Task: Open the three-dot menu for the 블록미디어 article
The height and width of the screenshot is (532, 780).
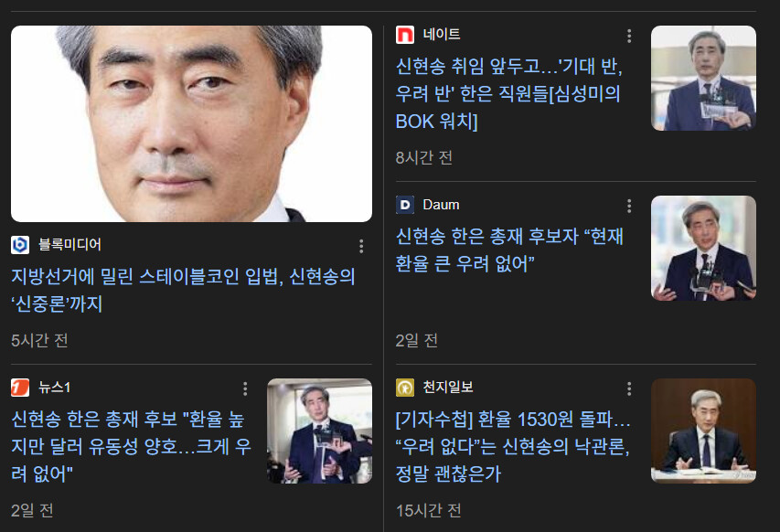Action: click(x=361, y=246)
